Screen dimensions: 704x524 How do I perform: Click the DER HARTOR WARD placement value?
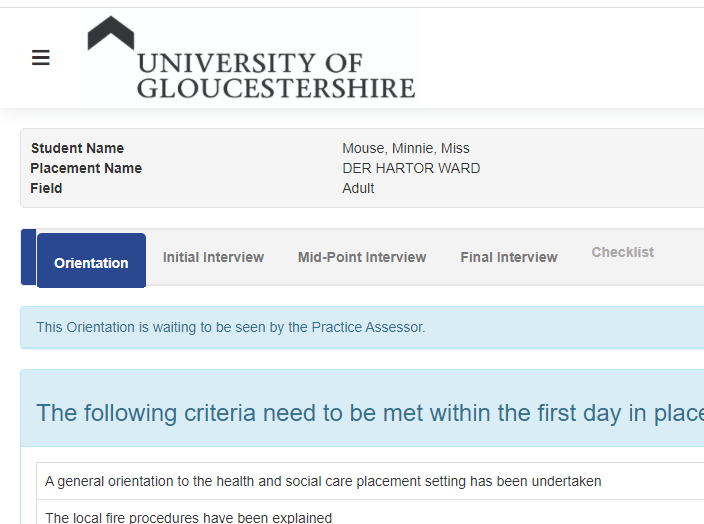[x=411, y=168]
